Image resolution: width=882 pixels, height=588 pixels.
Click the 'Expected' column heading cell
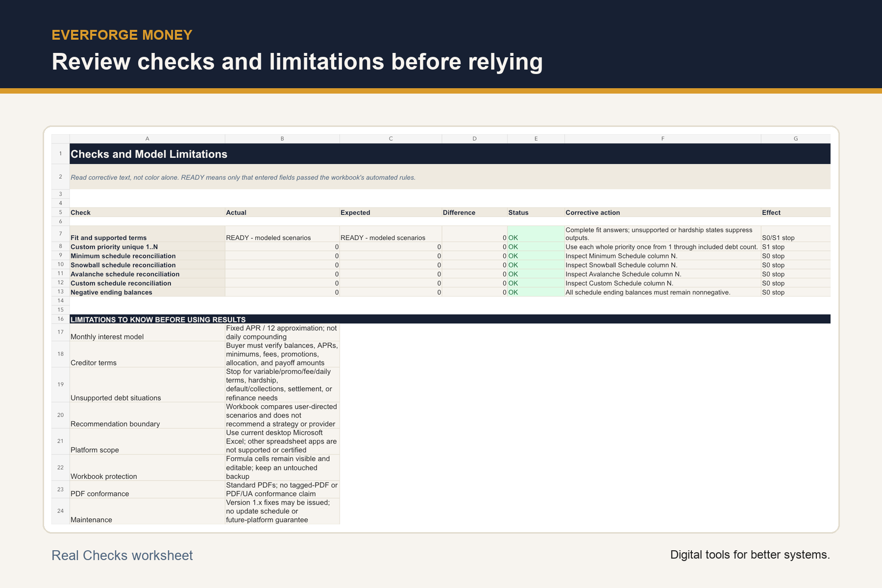click(391, 212)
